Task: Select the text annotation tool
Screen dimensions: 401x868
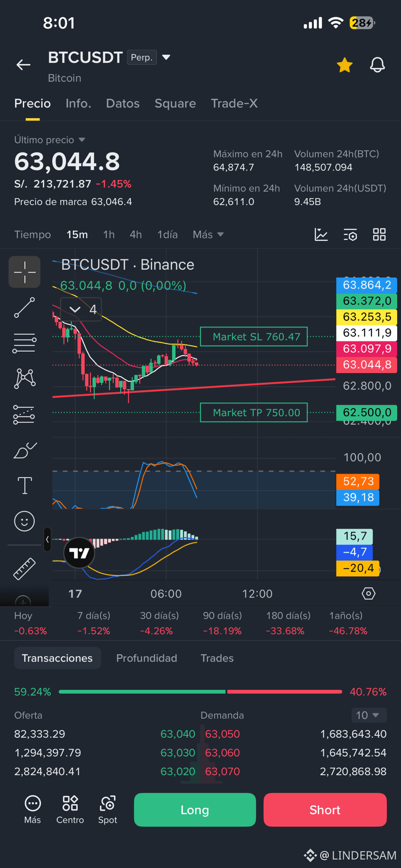Action: (x=24, y=485)
